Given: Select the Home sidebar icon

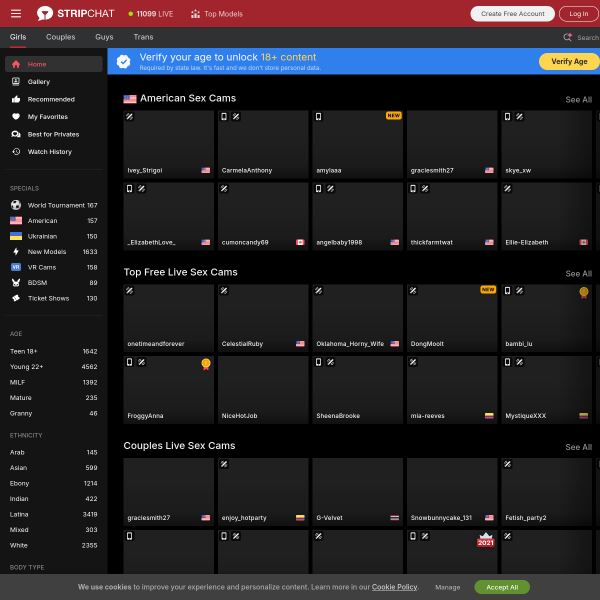Looking at the screenshot, I should [16, 64].
